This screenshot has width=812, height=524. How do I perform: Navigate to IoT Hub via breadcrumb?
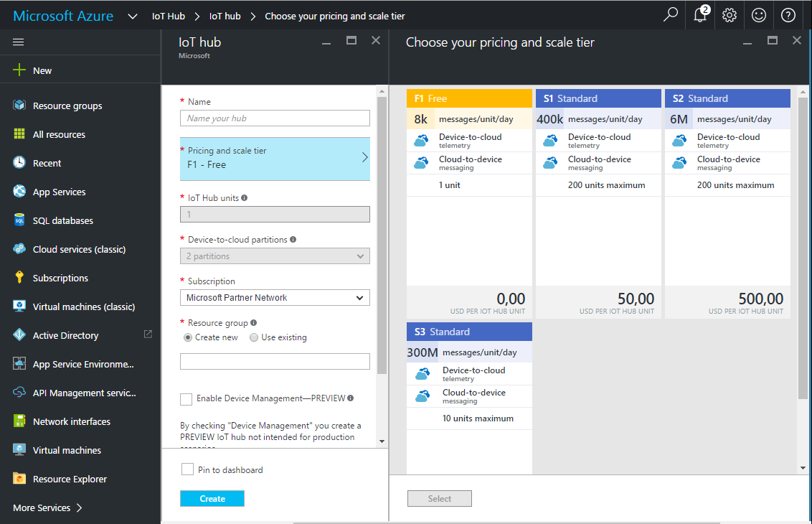pos(168,15)
